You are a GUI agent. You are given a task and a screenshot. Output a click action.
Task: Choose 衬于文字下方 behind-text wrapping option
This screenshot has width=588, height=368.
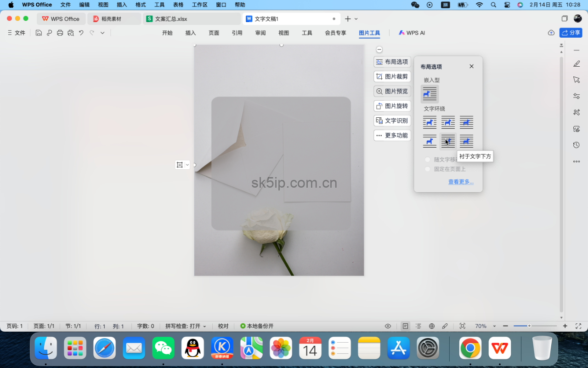click(x=448, y=141)
